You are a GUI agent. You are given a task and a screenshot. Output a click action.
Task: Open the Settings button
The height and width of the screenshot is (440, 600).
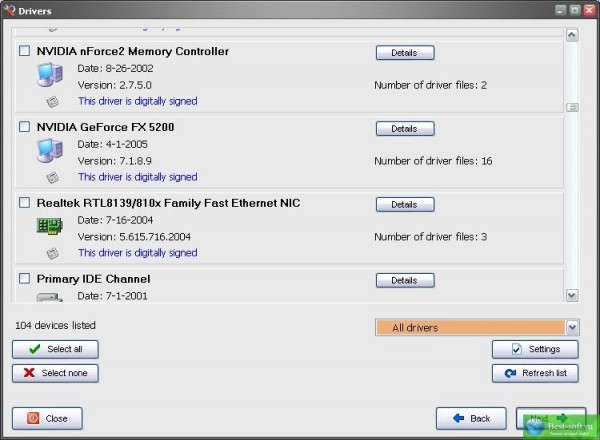coord(535,349)
